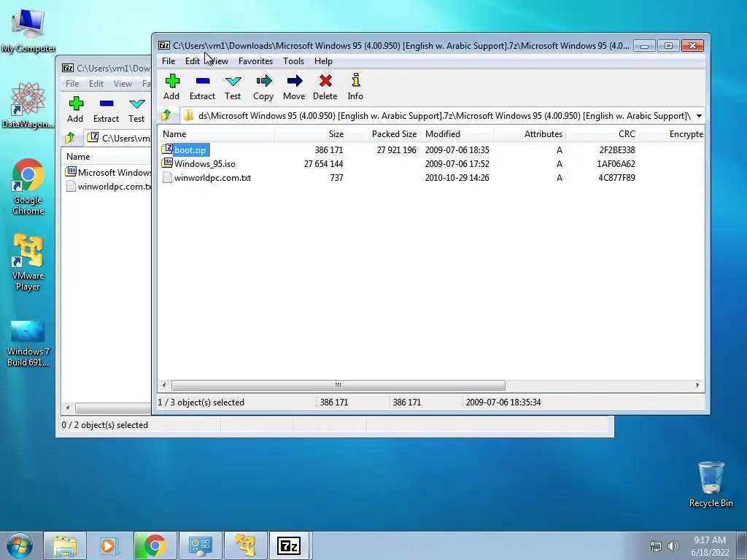Click left scroll arrow in front window
The width and height of the screenshot is (747, 560).
point(164,385)
